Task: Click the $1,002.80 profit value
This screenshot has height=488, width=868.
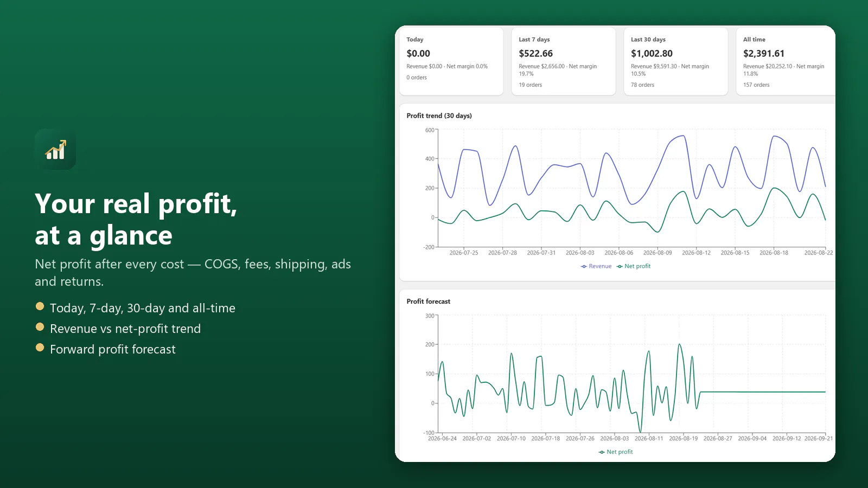Action: pyautogui.click(x=652, y=54)
